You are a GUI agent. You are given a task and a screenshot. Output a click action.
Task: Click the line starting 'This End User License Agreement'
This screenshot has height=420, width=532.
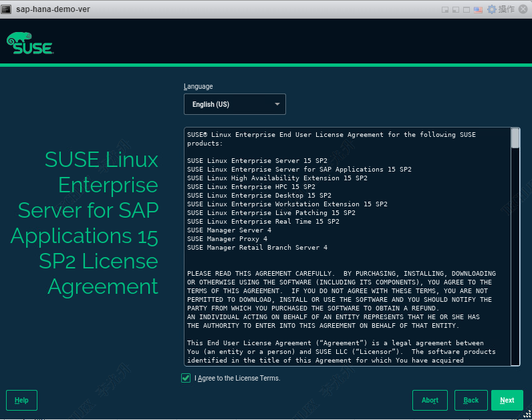click(336, 343)
